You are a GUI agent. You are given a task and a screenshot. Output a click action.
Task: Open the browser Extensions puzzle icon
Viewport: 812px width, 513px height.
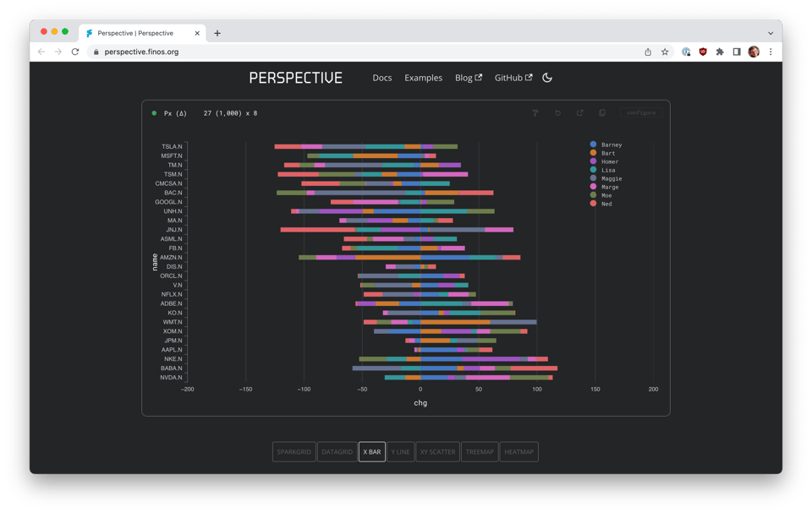point(720,52)
